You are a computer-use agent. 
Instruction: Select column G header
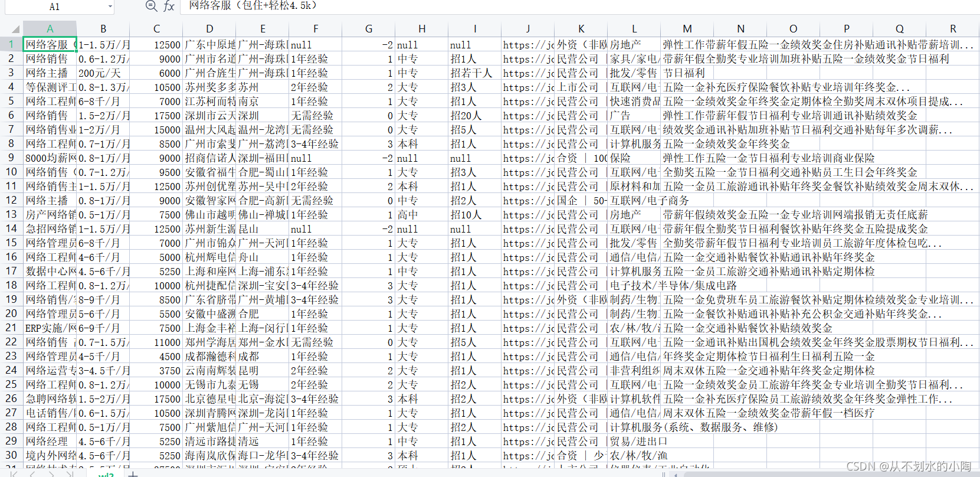coord(369,28)
